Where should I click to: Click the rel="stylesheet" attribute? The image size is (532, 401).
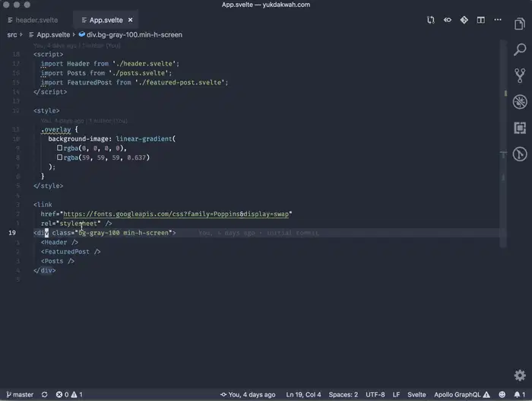click(x=71, y=224)
